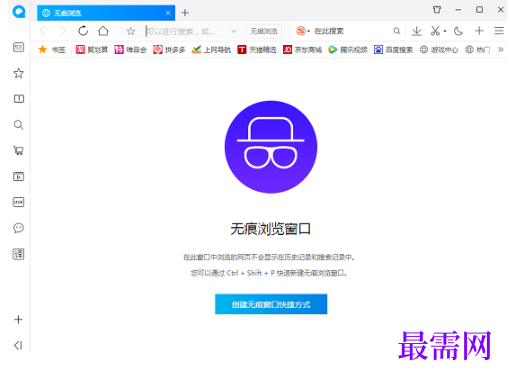Click the incognito hat and glasses logo
Image resolution: width=510 pixels, height=377 pixels.
pyautogui.click(x=271, y=147)
